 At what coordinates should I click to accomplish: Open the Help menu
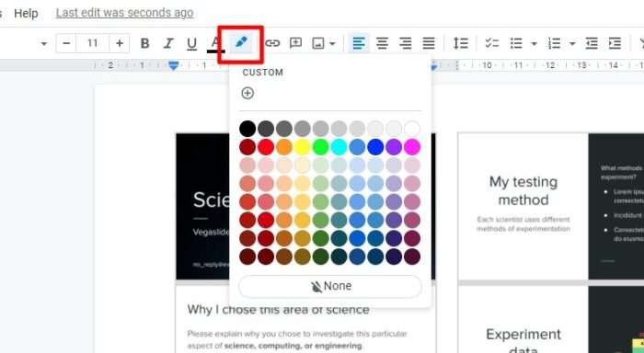pyautogui.click(x=26, y=13)
